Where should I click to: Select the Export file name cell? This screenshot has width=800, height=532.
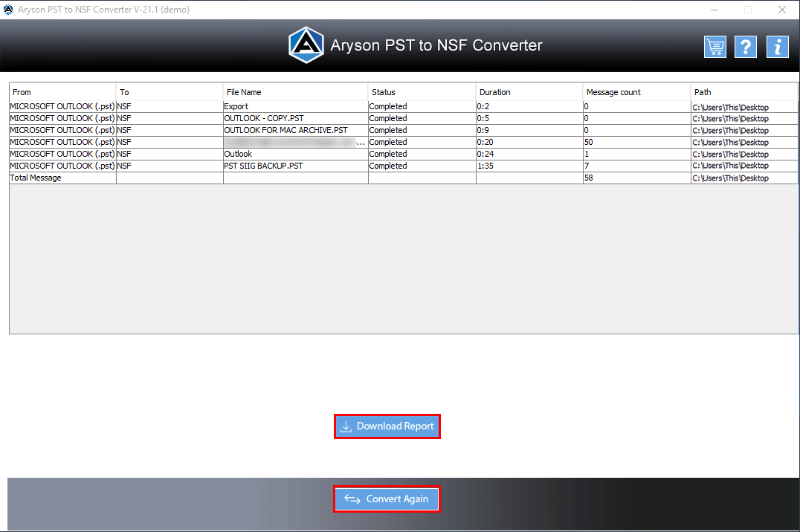coord(295,106)
